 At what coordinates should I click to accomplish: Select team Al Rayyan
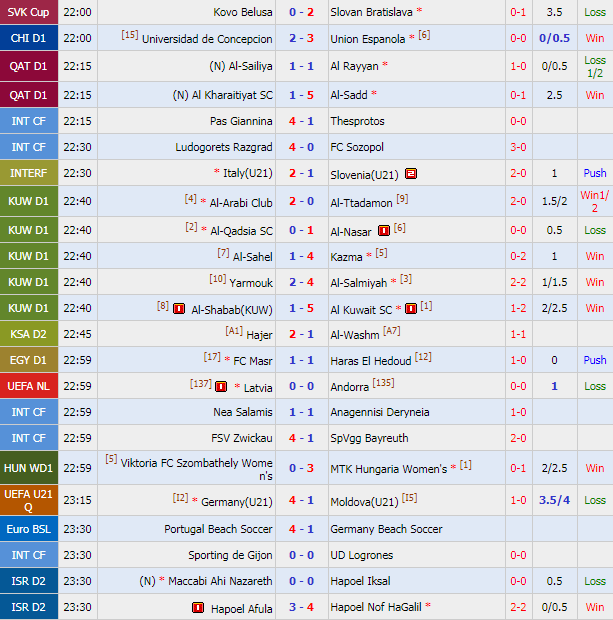(x=354, y=66)
